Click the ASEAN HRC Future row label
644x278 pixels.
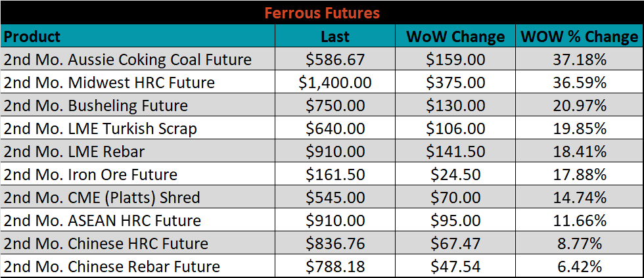click(138, 220)
